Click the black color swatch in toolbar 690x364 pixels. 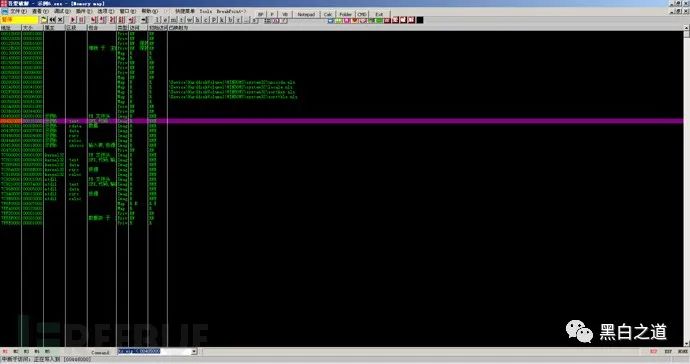click(x=420, y=20)
